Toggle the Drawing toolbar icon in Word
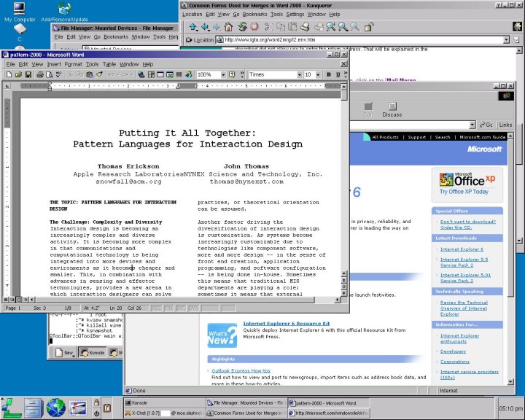The image size is (525, 420). (x=189, y=74)
